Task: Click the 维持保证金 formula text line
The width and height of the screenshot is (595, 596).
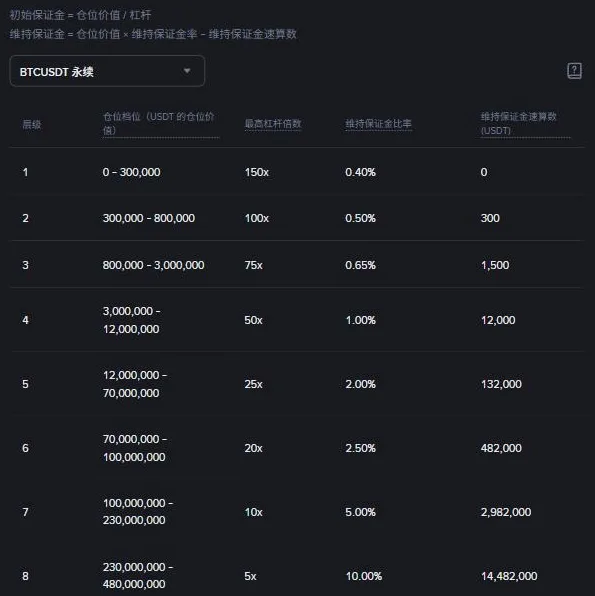Action: click(x=153, y=34)
